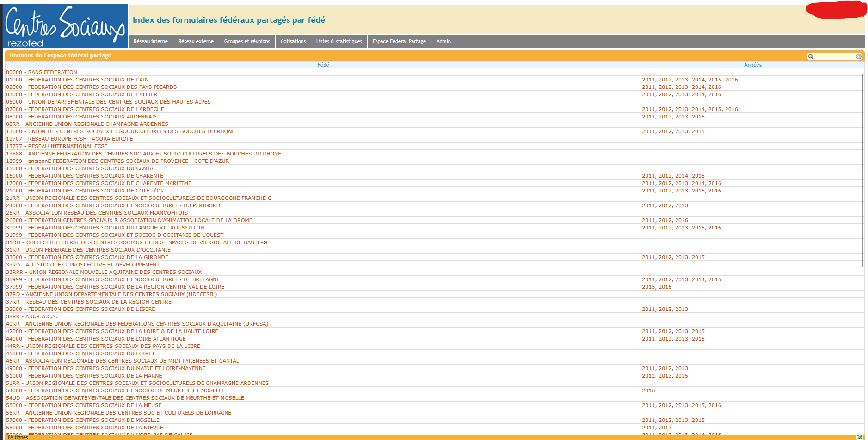Open the Admin menu
The width and height of the screenshot is (868, 440).
(x=443, y=41)
